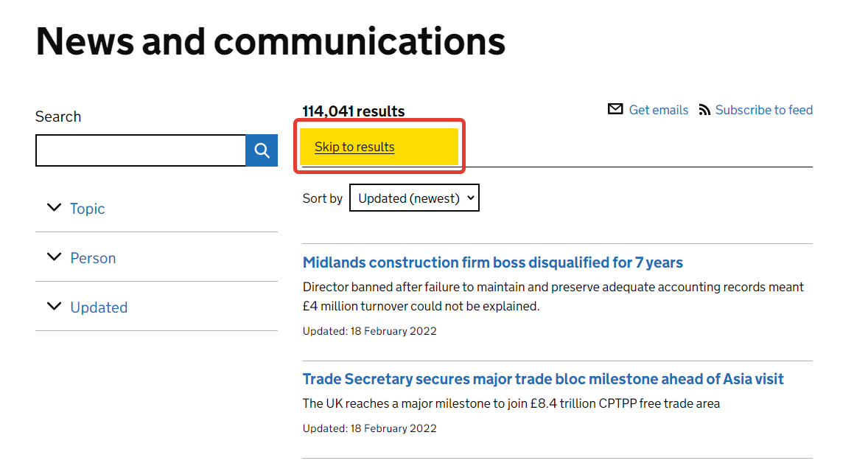Focus the Search text field
Image resolution: width=868 pixels, height=466 pixels.
coord(140,150)
